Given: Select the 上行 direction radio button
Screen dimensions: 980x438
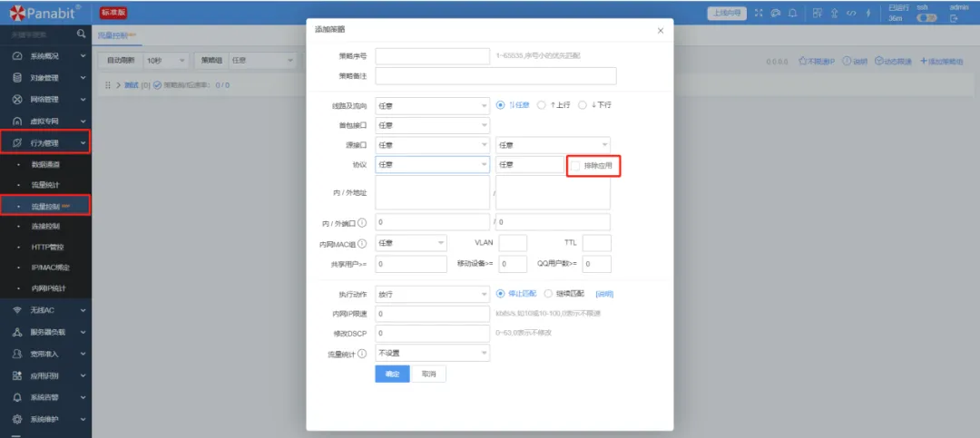Looking at the screenshot, I should click(542, 104).
